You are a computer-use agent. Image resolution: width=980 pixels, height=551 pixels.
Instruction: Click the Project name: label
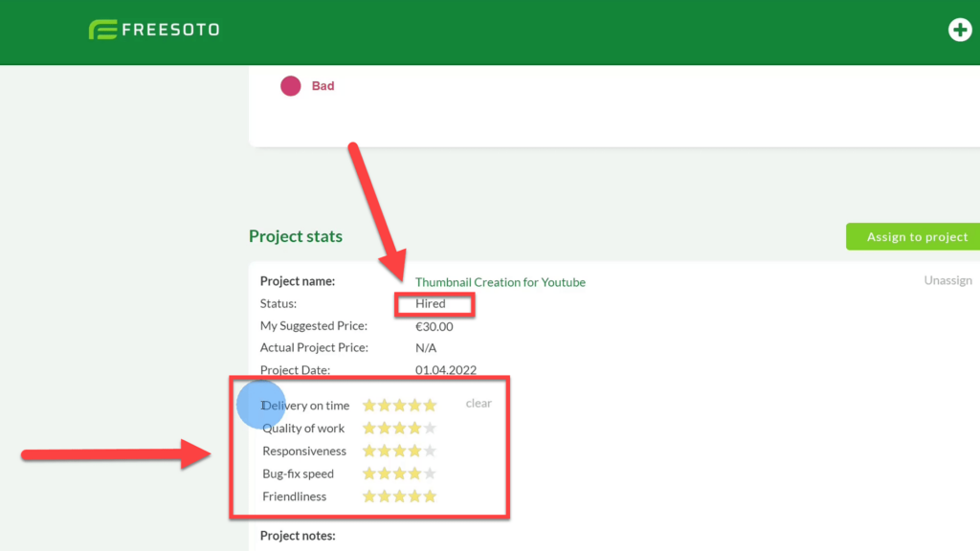[x=298, y=281]
